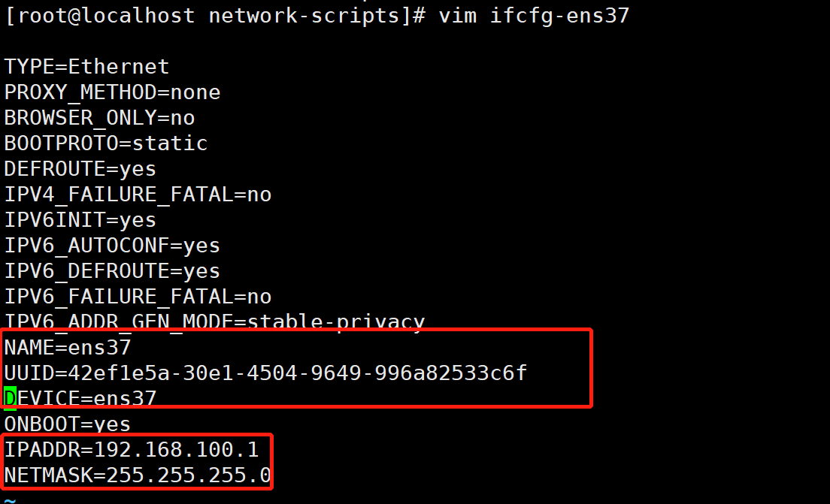Click the NAME=ens37 line
Image resolution: width=830 pixels, height=504 pixels.
pyautogui.click(x=68, y=348)
